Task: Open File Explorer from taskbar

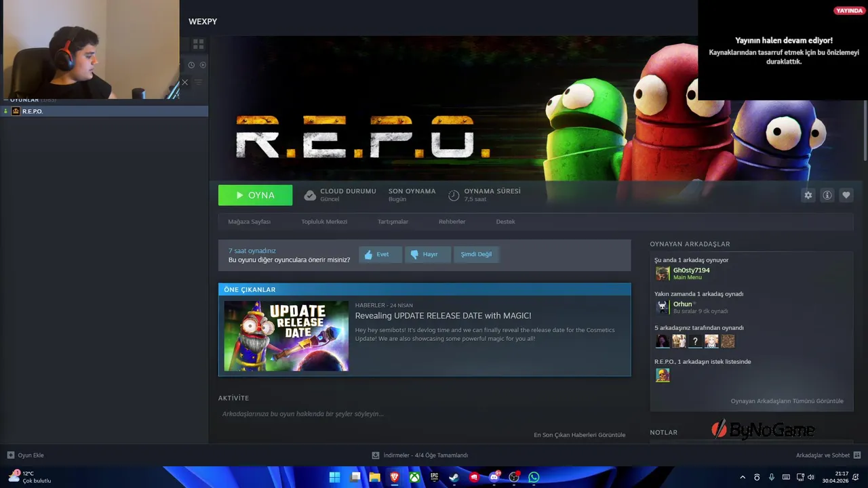Action: point(374,477)
